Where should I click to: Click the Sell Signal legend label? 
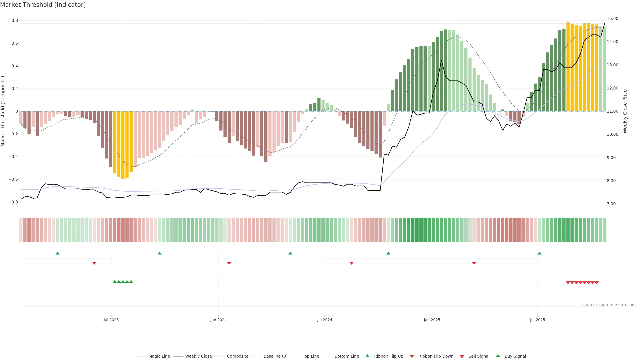[479, 356]
